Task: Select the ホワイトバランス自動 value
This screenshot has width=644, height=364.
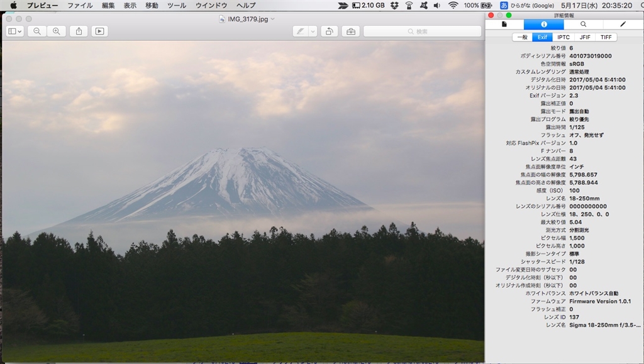Action: 594,294
